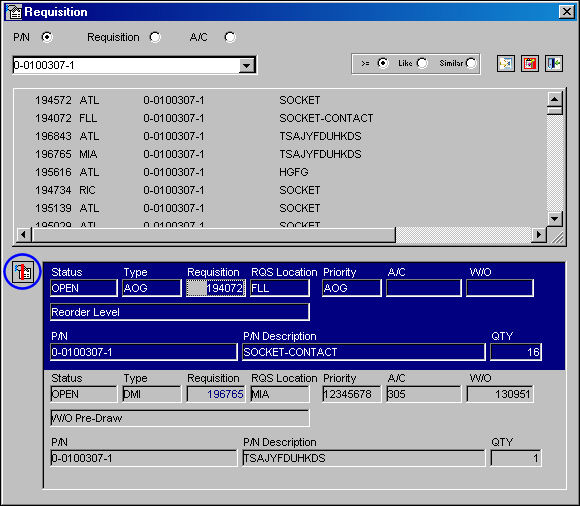
Task: Click the QTY field showing 1
Action: point(516,458)
